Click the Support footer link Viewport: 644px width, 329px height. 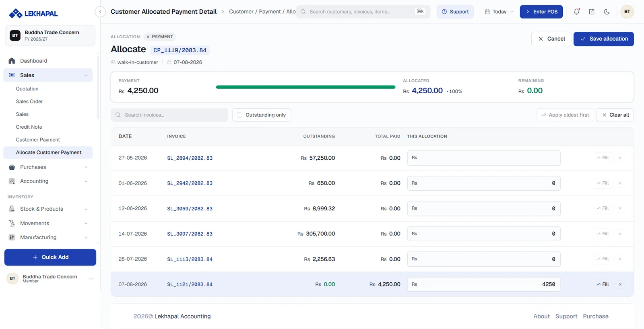(x=566, y=317)
